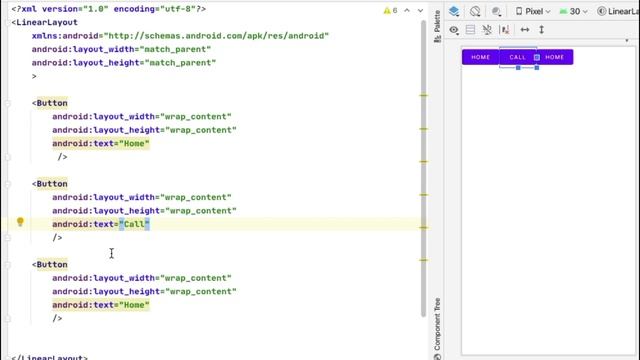Click the blue resize handle below CALL button

(518, 68)
